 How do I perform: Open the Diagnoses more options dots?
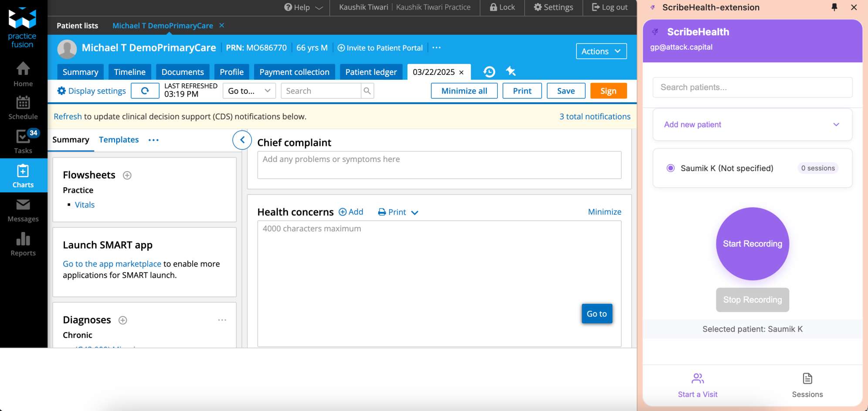tap(222, 320)
